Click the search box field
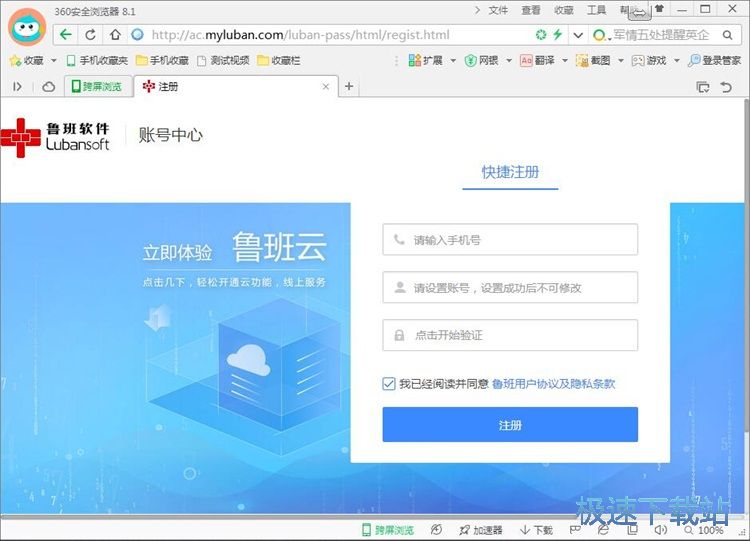 [666, 35]
